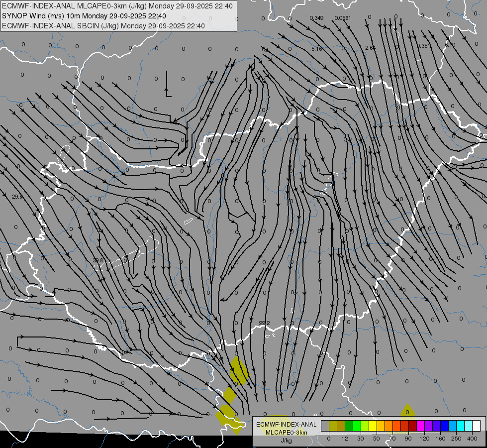Select the orange swatch left of the 70 tick

[x=389, y=426]
